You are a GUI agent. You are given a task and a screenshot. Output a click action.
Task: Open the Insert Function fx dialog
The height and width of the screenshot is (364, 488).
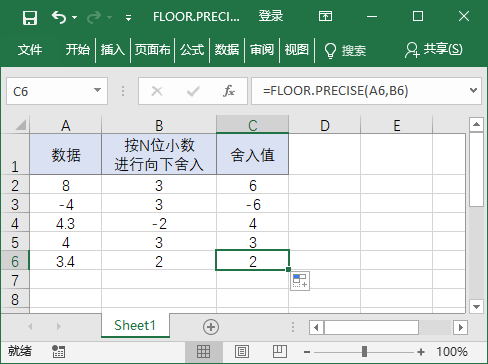(229, 91)
